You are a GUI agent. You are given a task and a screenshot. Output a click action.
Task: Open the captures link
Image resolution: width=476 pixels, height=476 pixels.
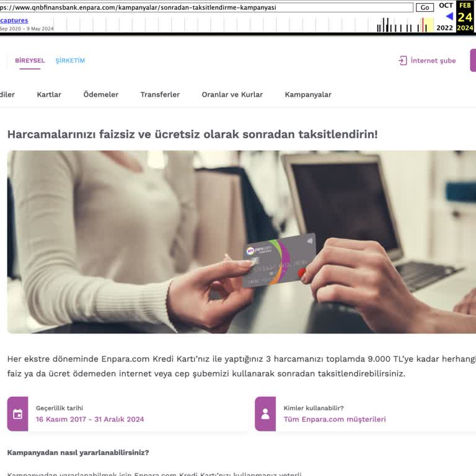[x=14, y=20]
